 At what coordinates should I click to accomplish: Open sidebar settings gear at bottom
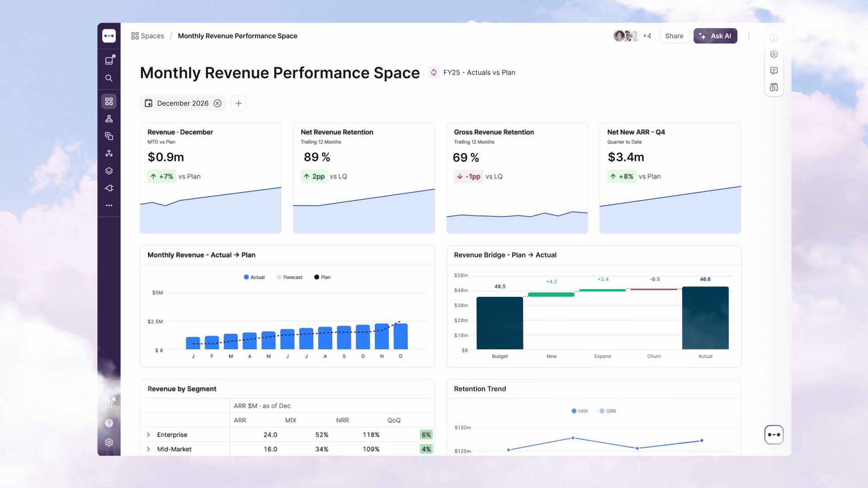109,442
